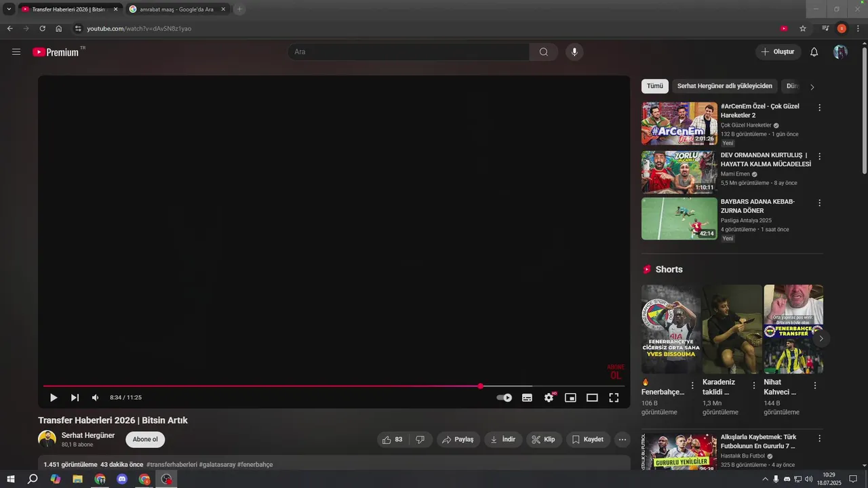Mute the video volume
This screenshot has height=488, width=868.
[x=96, y=398]
